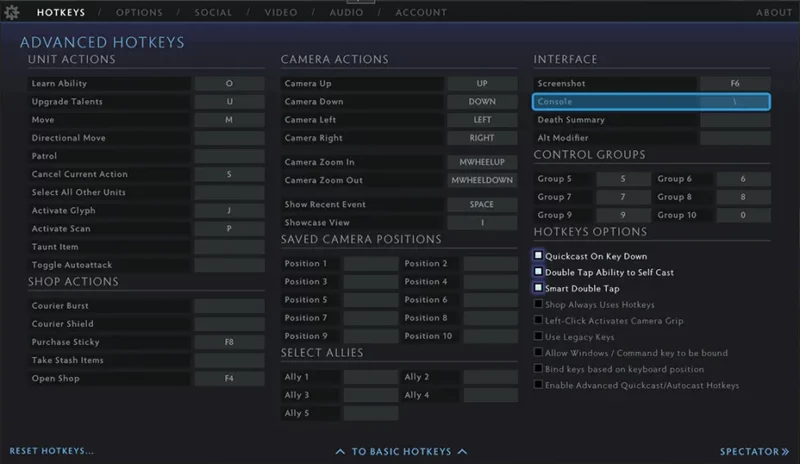Image resolution: width=800 pixels, height=464 pixels.
Task: Change Showcase View key I
Action: 482,223
